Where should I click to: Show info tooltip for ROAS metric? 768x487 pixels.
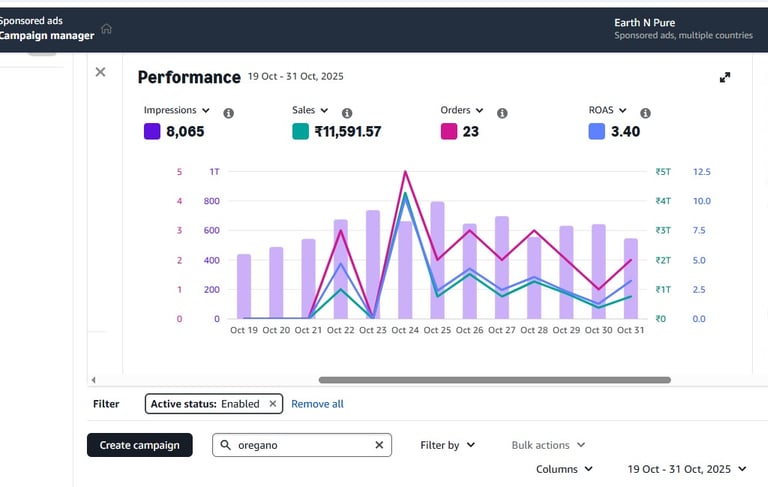click(x=646, y=113)
